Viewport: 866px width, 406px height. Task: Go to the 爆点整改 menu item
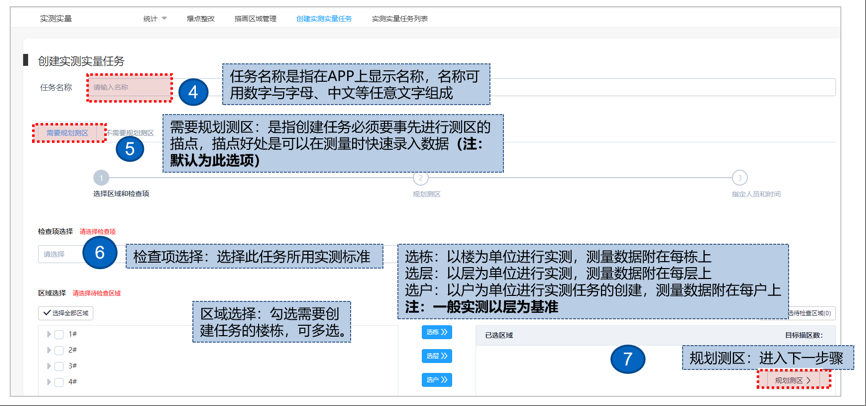coord(201,19)
